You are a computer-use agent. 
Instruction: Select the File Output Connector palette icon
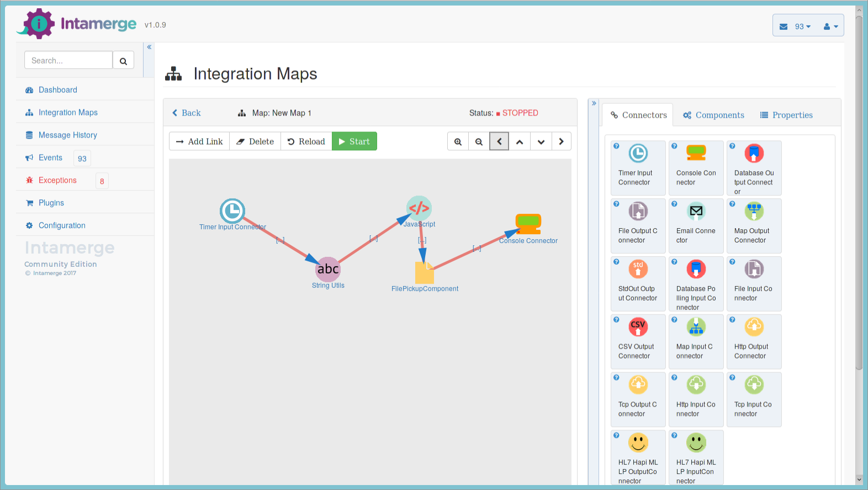638,211
